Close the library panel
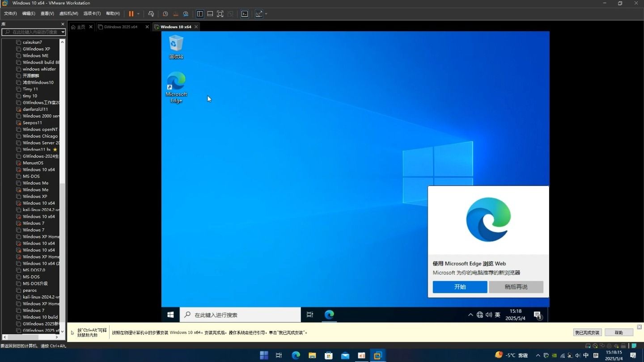Screen dimensions: 644x362 point(63,24)
